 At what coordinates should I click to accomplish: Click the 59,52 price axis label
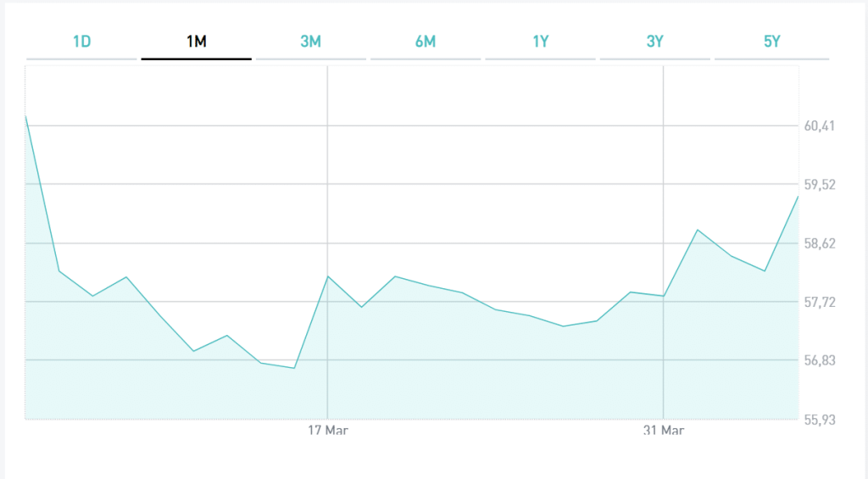[x=819, y=185]
